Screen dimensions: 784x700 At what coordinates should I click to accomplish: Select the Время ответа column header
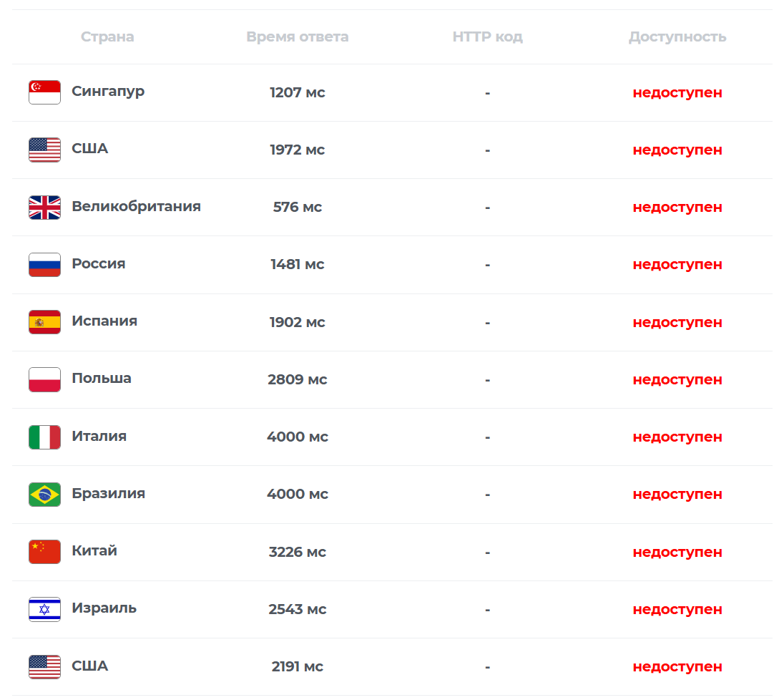click(298, 37)
